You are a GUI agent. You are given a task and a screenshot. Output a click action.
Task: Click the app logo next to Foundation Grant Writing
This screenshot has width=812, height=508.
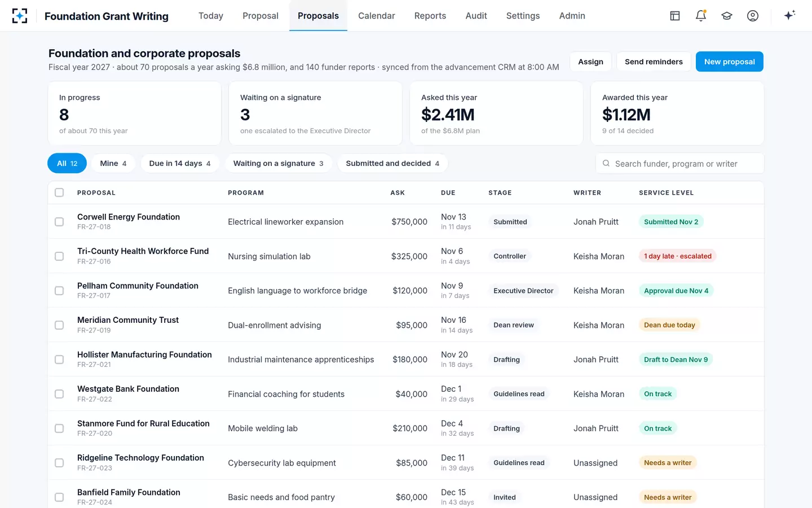[20, 16]
